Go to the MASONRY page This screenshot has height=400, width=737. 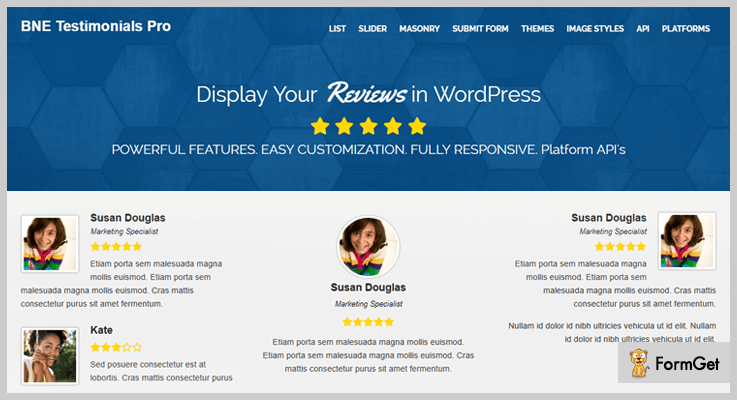coord(419,29)
